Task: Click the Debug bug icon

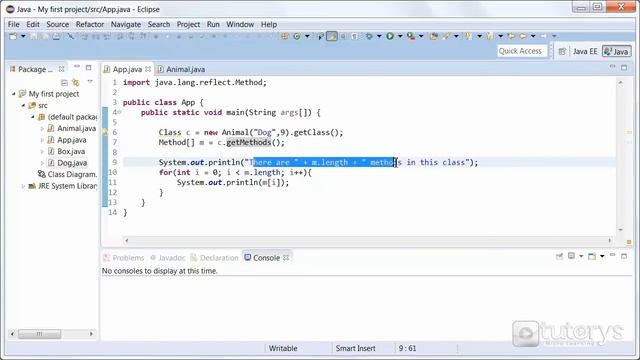Action: [x=369, y=36]
